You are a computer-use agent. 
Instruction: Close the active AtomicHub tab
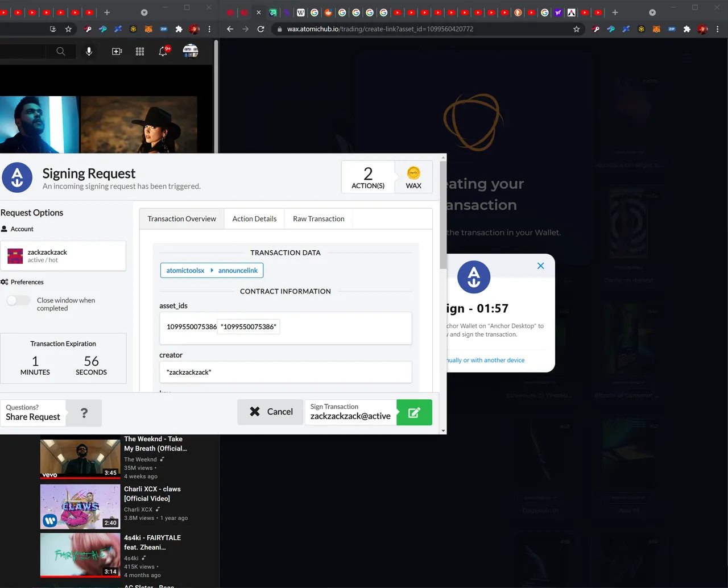[x=259, y=13]
